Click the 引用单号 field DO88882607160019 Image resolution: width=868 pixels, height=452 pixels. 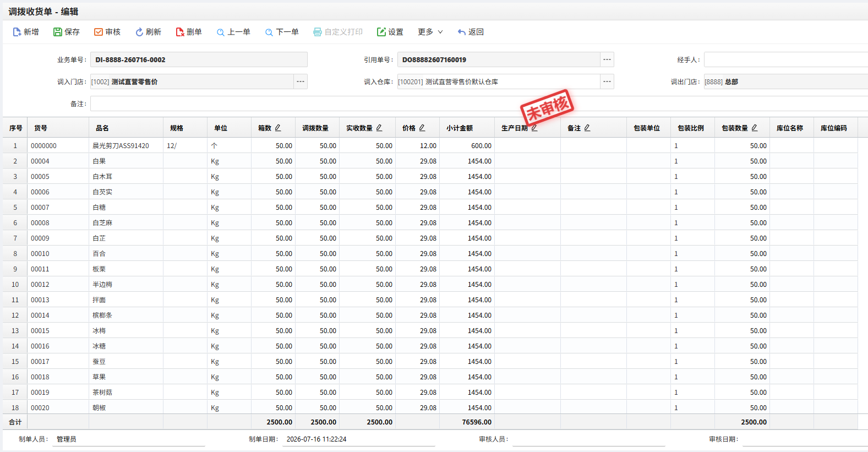pos(499,59)
